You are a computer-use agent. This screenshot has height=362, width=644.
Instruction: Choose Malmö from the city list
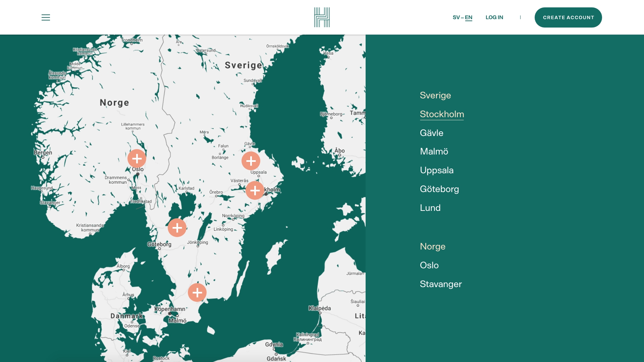click(x=434, y=151)
